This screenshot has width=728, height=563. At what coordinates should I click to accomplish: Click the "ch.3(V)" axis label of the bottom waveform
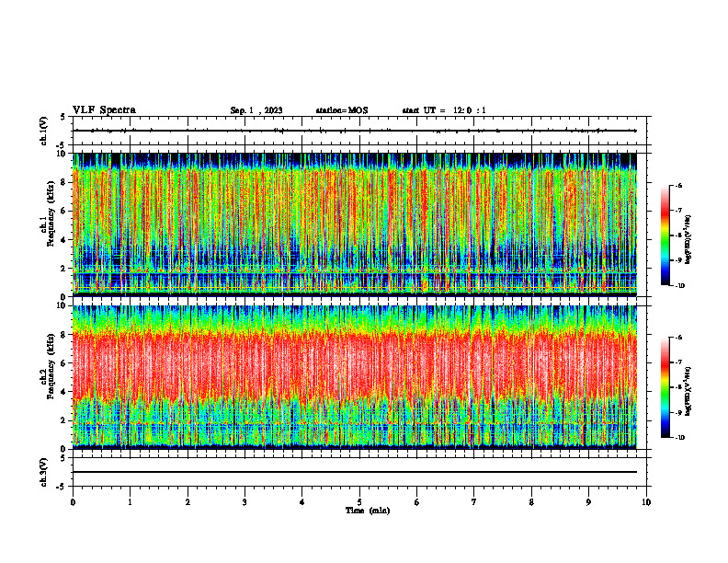44,472
